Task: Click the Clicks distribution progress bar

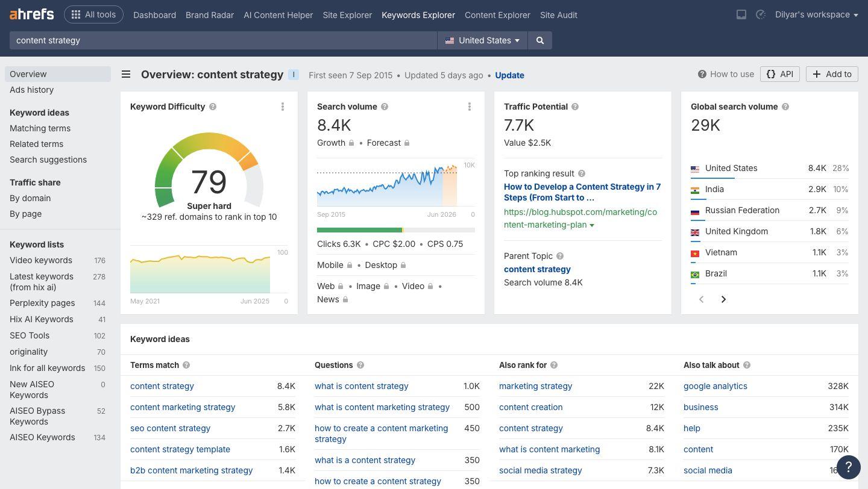Action: pyautogui.click(x=396, y=230)
